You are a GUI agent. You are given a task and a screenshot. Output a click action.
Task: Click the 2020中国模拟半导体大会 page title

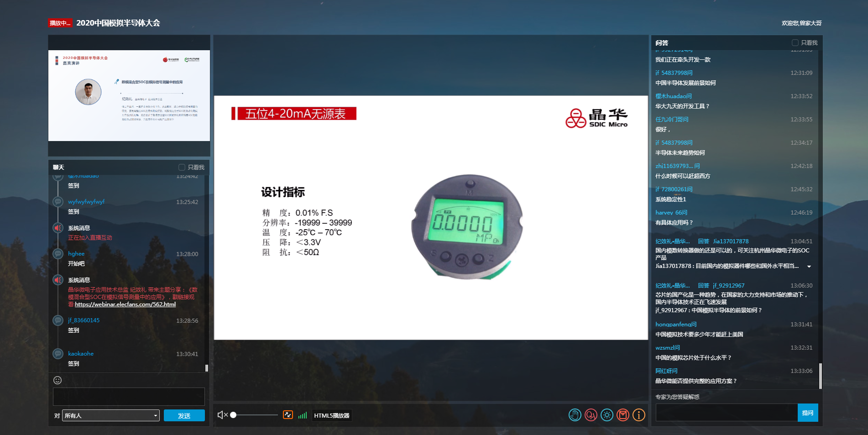click(118, 23)
